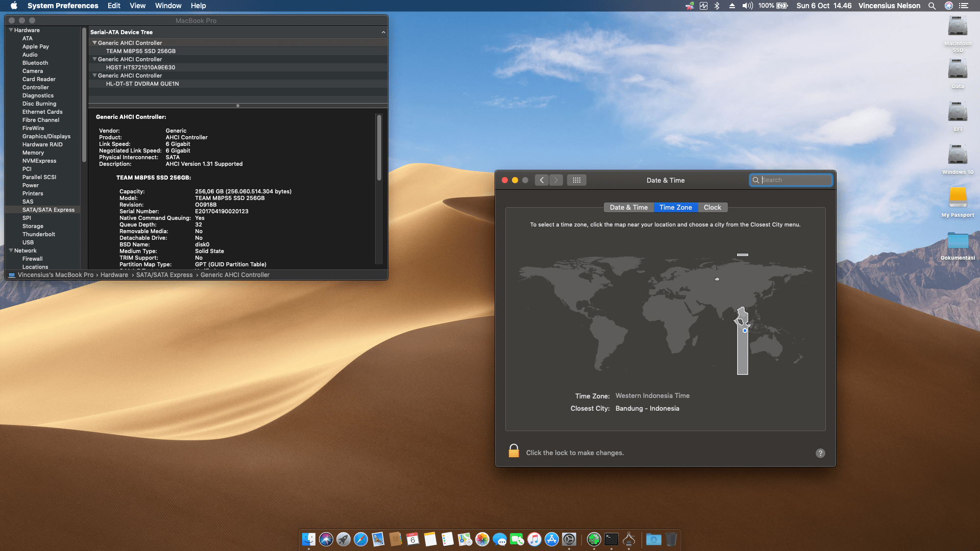This screenshot has width=980, height=551.
Task: Click the lock icon to make changes
Action: pos(513,451)
